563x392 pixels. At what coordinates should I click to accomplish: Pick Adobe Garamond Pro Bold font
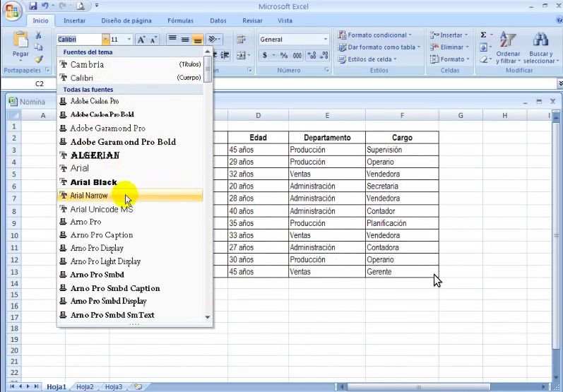click(130, 142)
